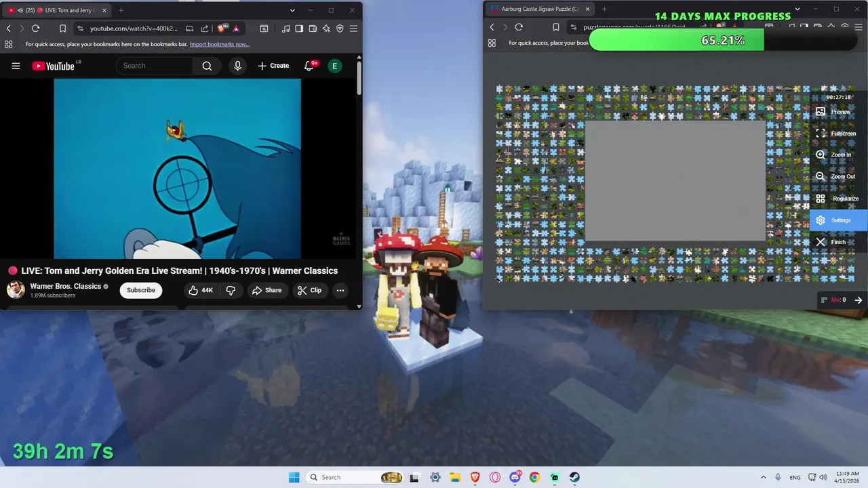Open a new tab in the puzzle window
Screen dimensions: 868x488
pos(604,9)
